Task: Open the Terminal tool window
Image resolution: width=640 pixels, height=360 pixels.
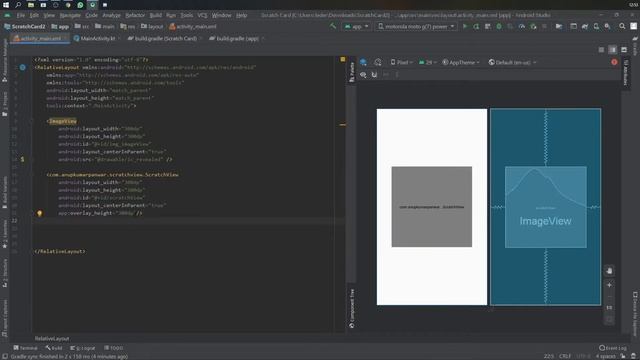Action: [x=25, y=348]
